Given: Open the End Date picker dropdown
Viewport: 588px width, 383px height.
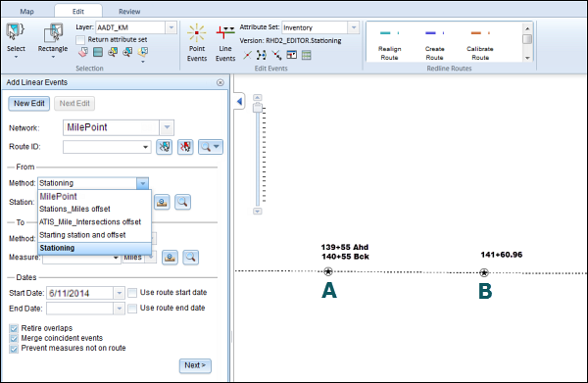Looking at the screenshot, I should click(x=119, y=309).
